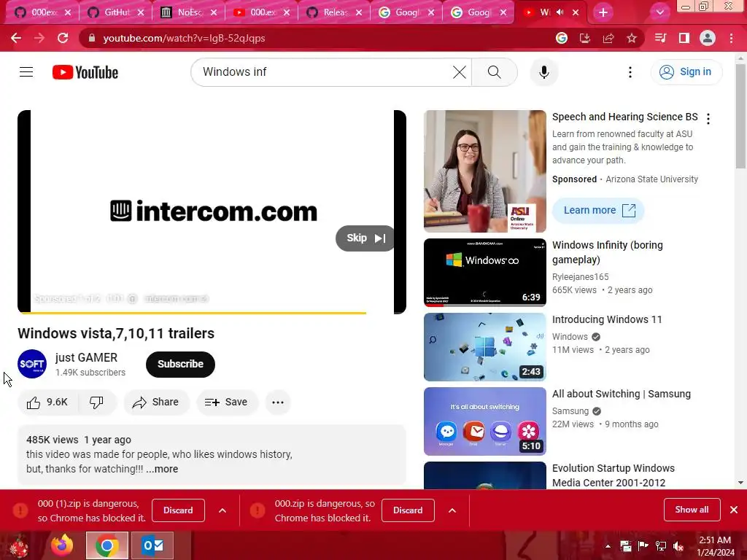This screenshot has height=560, width=747.
Task: Like the video with thumbs up
Action: (x=47, y=402)
